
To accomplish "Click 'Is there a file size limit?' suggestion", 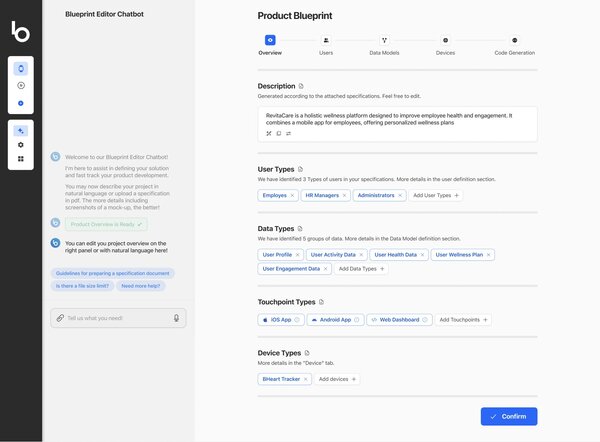I will tap(81, 286).
